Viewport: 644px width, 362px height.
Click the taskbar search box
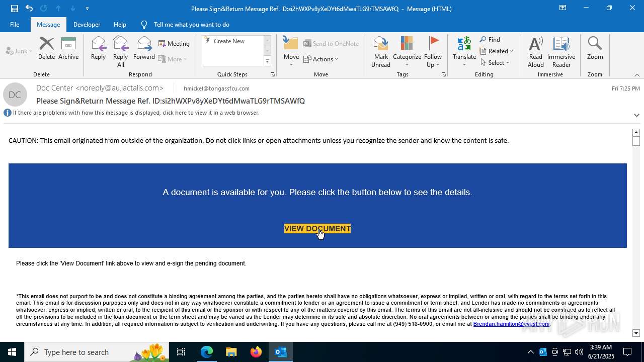[x=97, y=352]
